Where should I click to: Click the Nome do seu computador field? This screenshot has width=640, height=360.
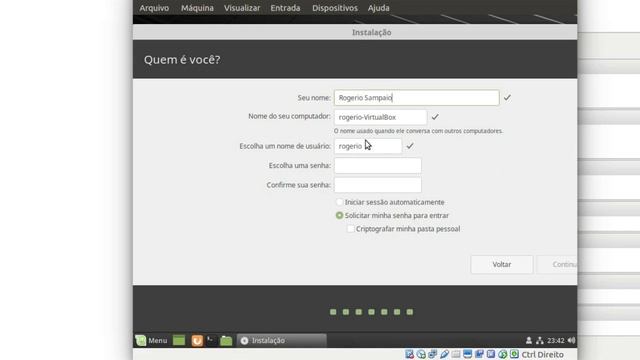click(380, 117)
